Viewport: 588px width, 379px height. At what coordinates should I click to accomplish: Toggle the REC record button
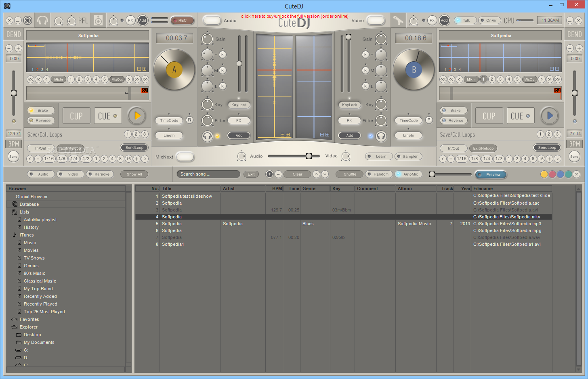point(183,20)
